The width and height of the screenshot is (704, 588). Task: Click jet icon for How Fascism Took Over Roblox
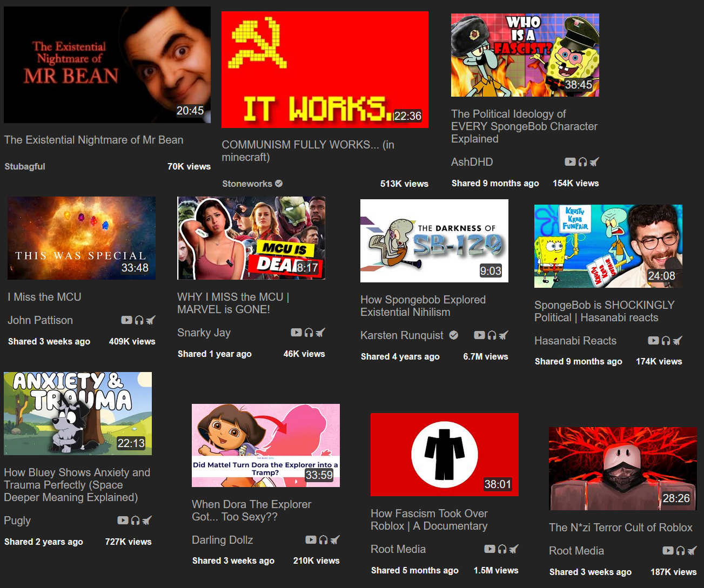click(x=514, y=549)
